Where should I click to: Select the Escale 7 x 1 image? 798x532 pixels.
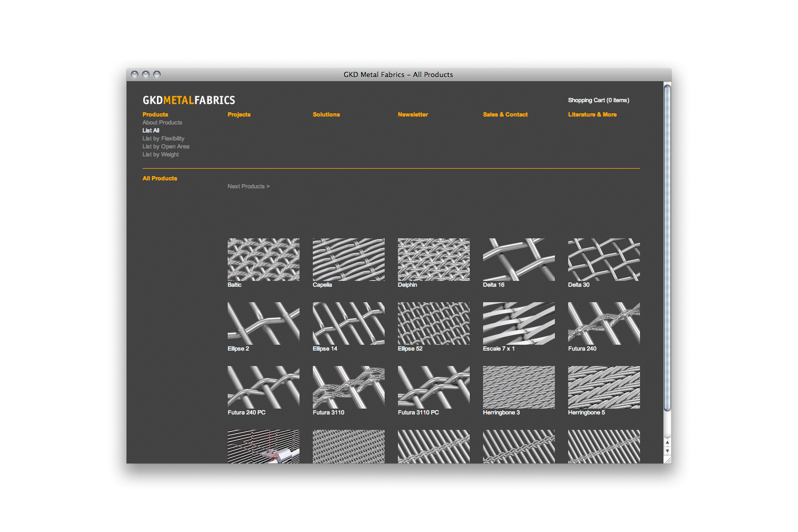[x=519, y=323]
